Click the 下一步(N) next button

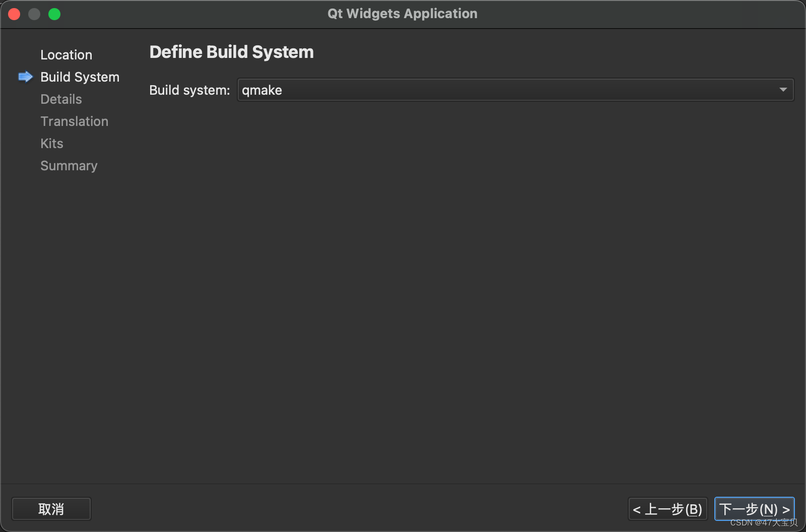point(754,509)
